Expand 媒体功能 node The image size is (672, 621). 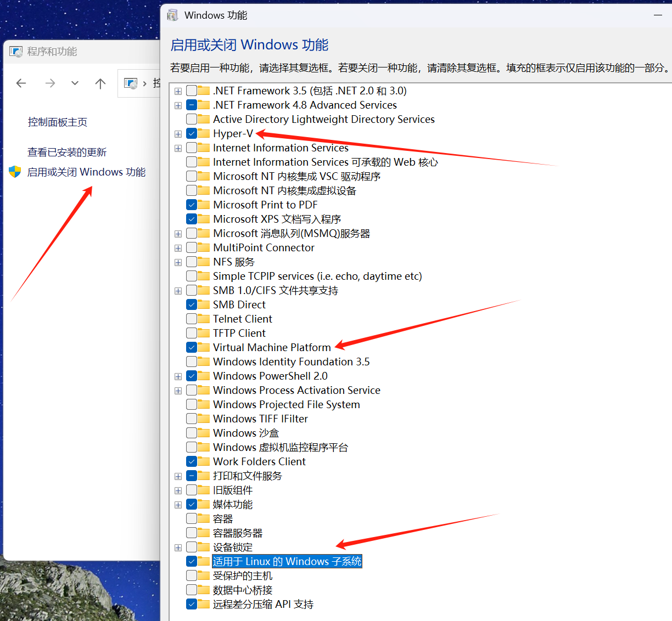(x=178, y=505)
